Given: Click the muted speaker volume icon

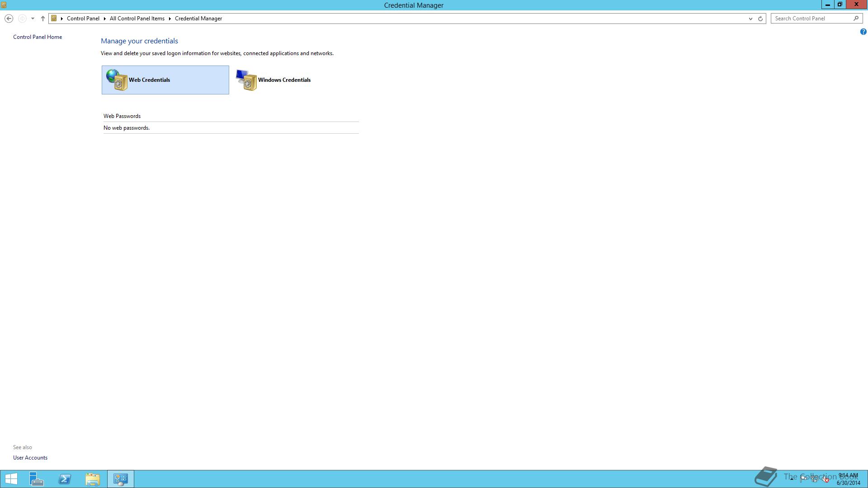Looking at the screenshot, I should 826,479.
